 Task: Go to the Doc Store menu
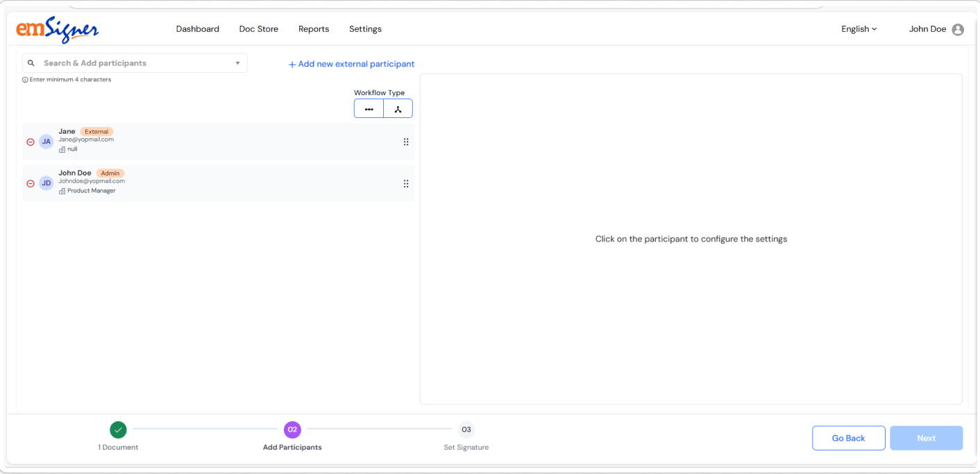[x=258, y=29]
